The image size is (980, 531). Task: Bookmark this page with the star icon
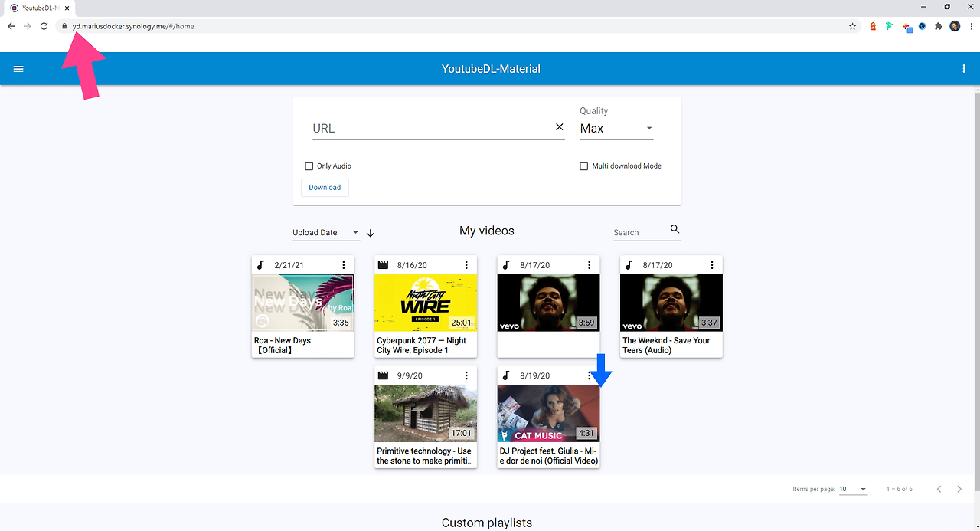(853, 26)
